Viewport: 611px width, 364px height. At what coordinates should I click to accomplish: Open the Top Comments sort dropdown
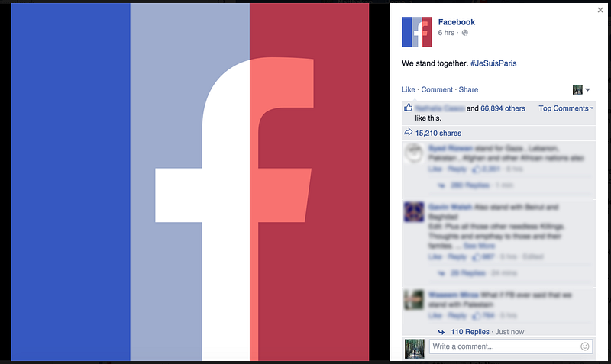(566, 108)
